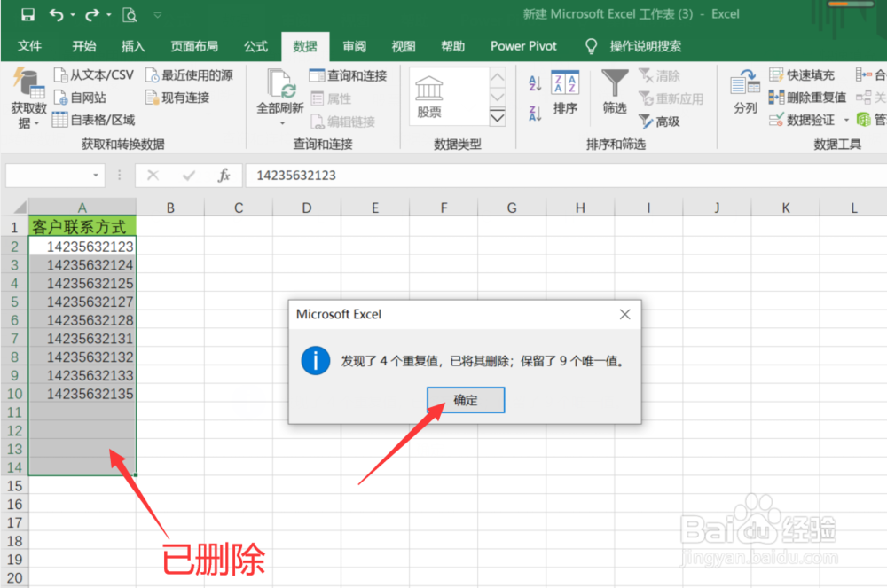Import data 自网站

[x=80, y=98]
